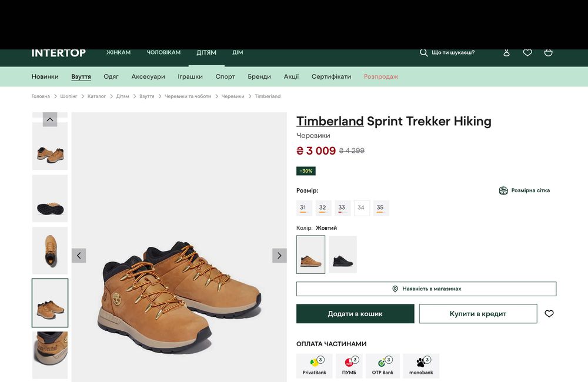Go to Одяг category
This screenshot has width=588, height=382.
(111, 76)
